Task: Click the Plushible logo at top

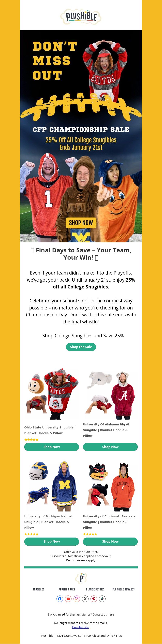Action: (81, 17)
